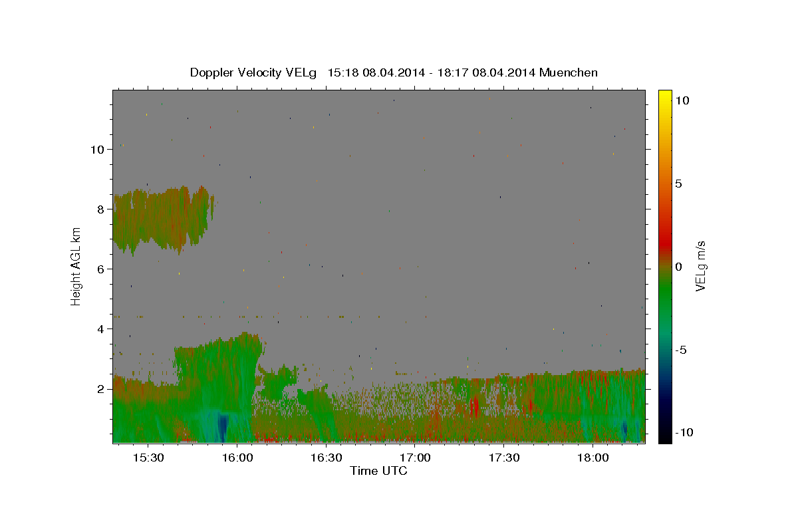Click the 16:30 time tick label
This screenshot has height=532, width=798.
tap(326, 458)
